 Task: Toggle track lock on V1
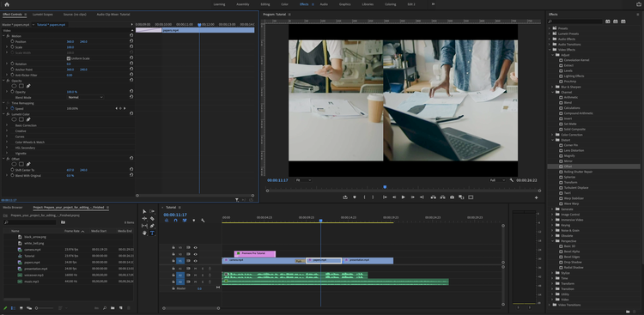(x=173, y=261)
